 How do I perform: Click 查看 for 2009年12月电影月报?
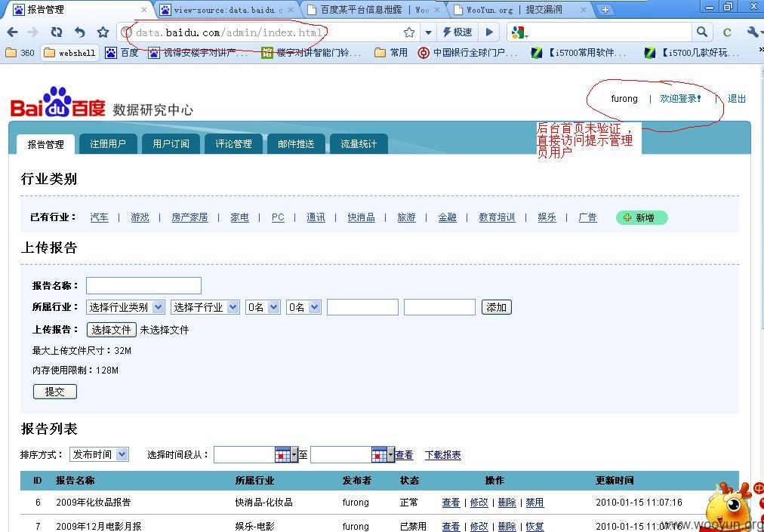(x=451, y=526)
